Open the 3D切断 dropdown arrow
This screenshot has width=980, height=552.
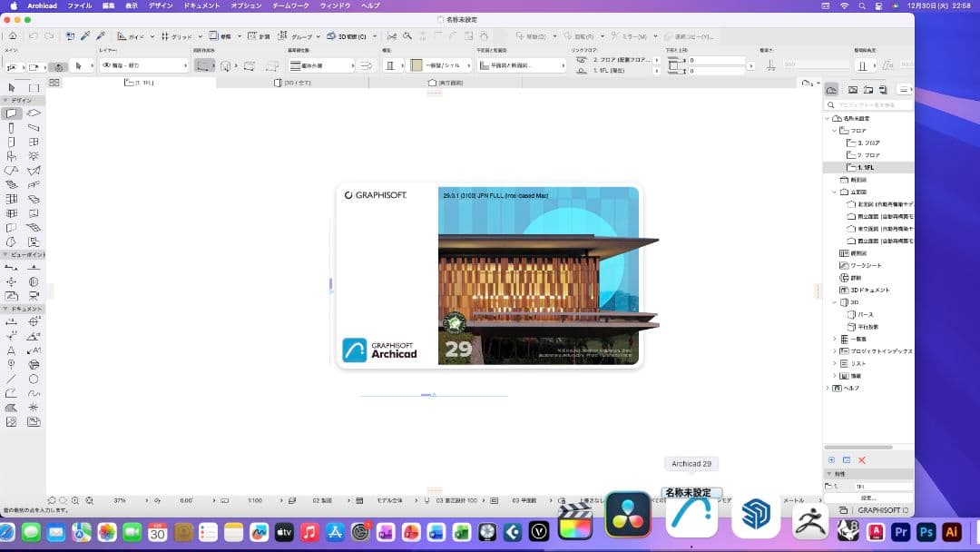pyautogui.click(x=373, y=36)
